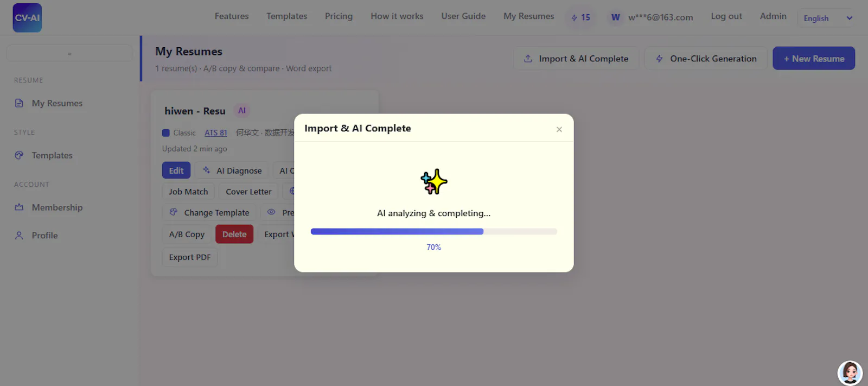Log out of the account

coord(726,16)
